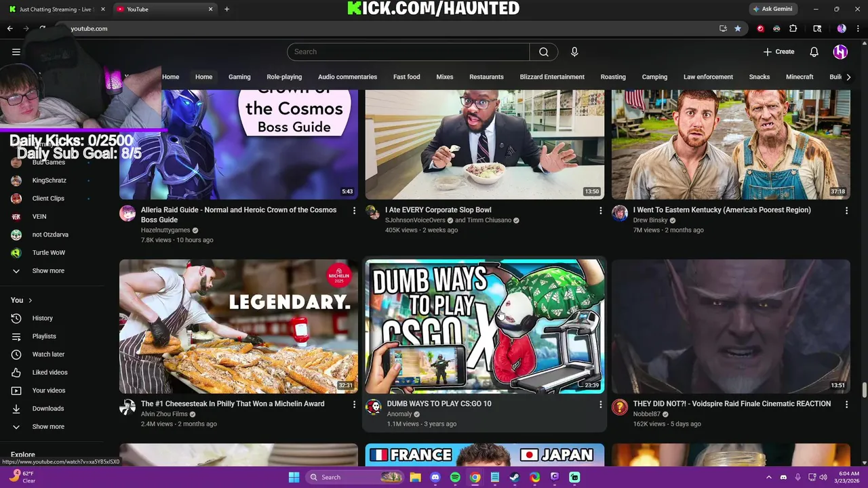Play the LEGENDARY cheesesteak thumbnail

[x=239, y=327]
